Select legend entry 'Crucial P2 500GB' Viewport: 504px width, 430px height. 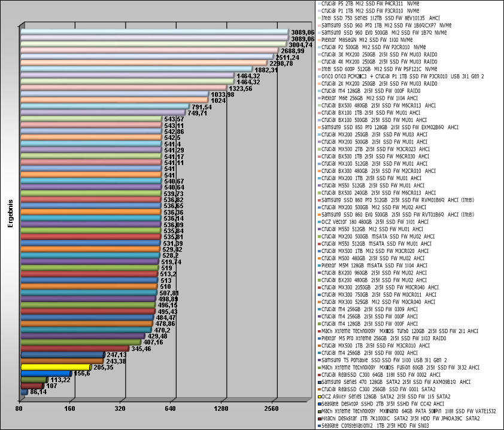(373, 47)
